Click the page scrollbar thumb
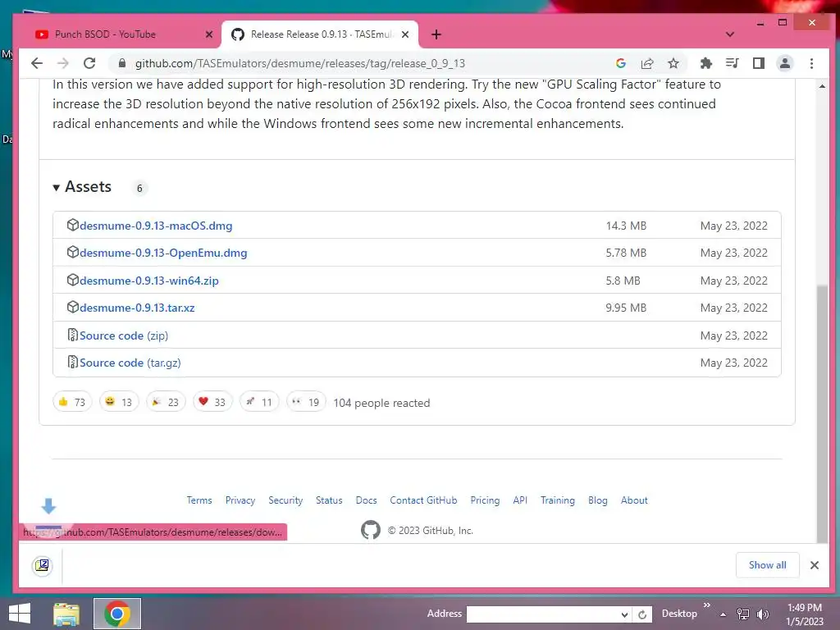The image size is (840, 630). (x=822, y=413)
